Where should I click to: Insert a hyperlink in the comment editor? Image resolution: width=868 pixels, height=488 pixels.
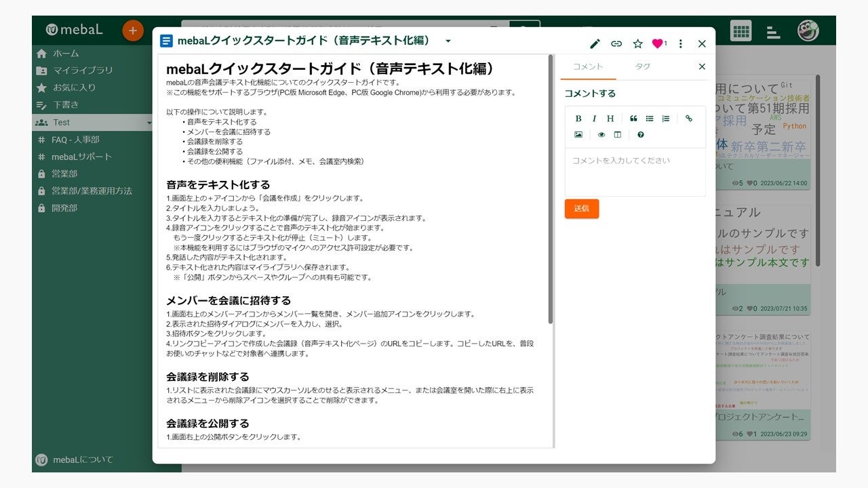coord(689,119)
